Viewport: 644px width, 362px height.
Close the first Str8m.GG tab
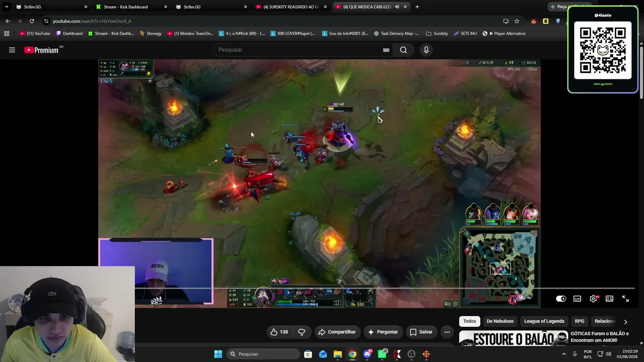point(86,7)
